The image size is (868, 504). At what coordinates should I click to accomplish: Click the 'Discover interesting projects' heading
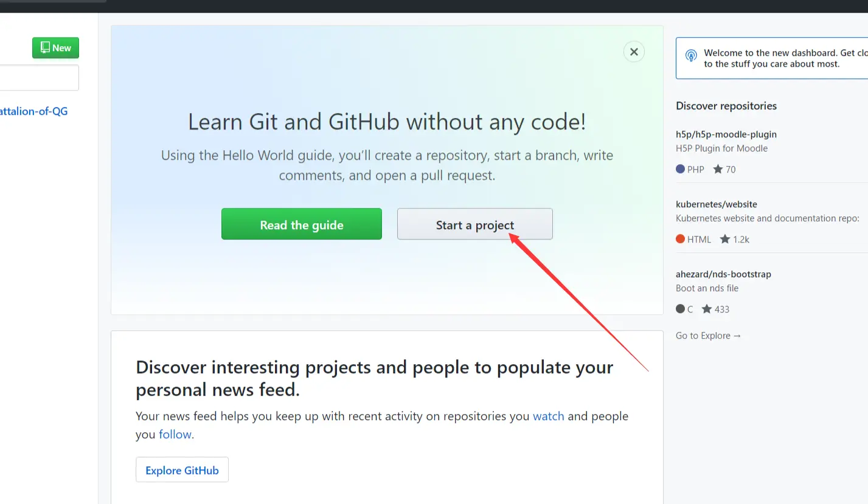[375, 378]
